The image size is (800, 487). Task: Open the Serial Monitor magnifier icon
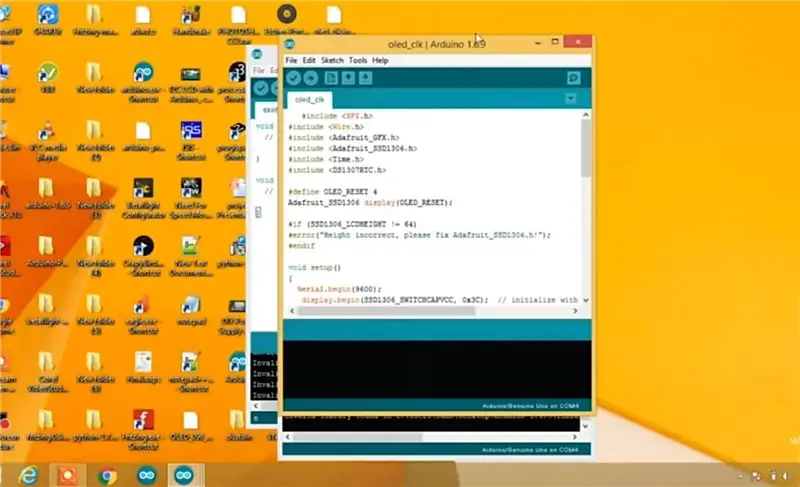573,78
